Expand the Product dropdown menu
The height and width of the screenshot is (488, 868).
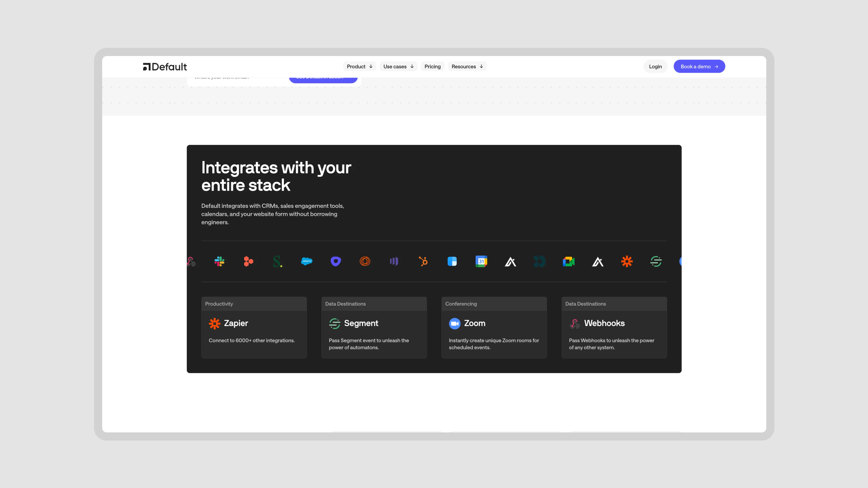point(359,67)
